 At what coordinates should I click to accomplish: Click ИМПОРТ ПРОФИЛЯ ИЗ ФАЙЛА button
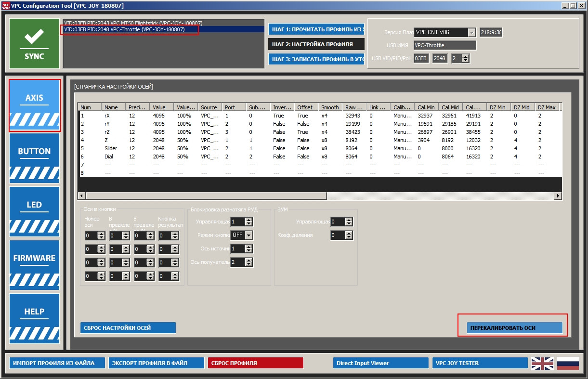click(x=57, y=363)
